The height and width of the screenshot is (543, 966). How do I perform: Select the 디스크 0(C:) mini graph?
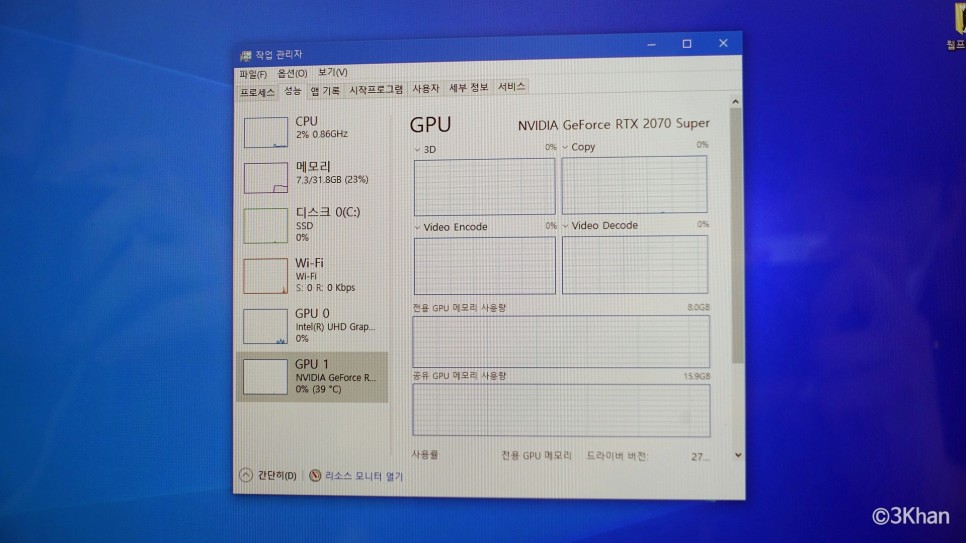(x=266, y=226)
